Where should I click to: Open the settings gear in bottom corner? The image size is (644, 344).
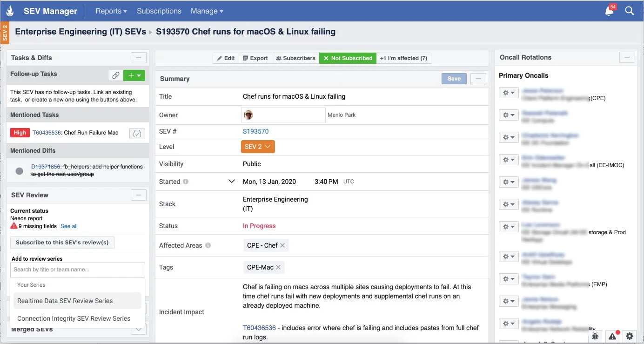coord(630,336)
